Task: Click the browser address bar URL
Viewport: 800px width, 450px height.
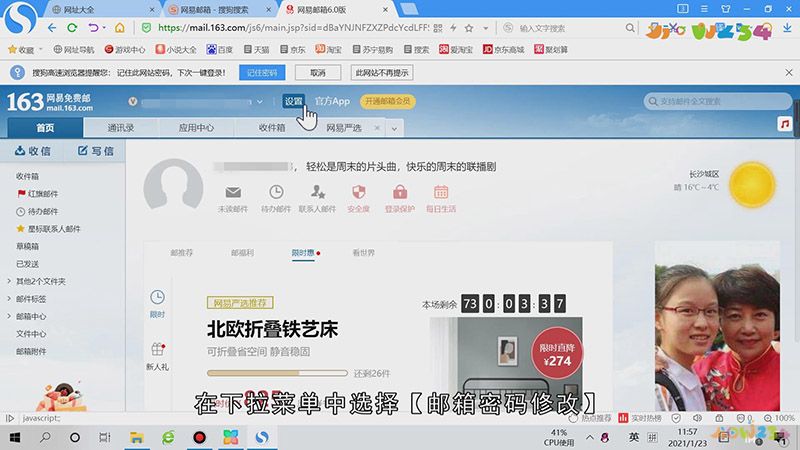Action: [293, 28]
